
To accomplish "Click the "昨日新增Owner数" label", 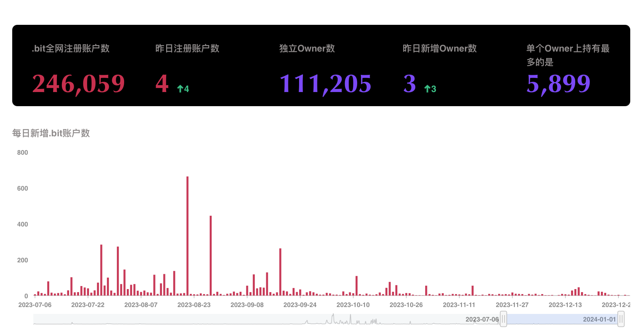I will [440, 48].
